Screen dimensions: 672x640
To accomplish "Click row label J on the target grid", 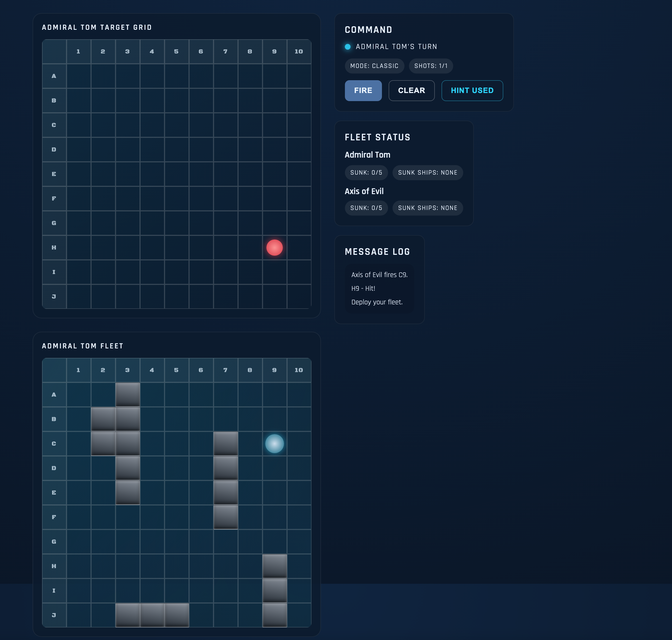I will tap(54, 296).
